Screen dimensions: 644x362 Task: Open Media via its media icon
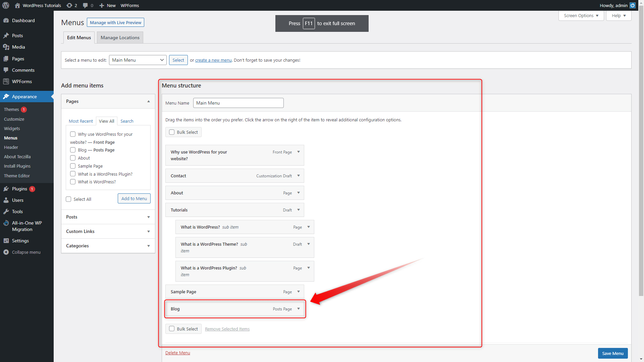[x=6, y=47]
